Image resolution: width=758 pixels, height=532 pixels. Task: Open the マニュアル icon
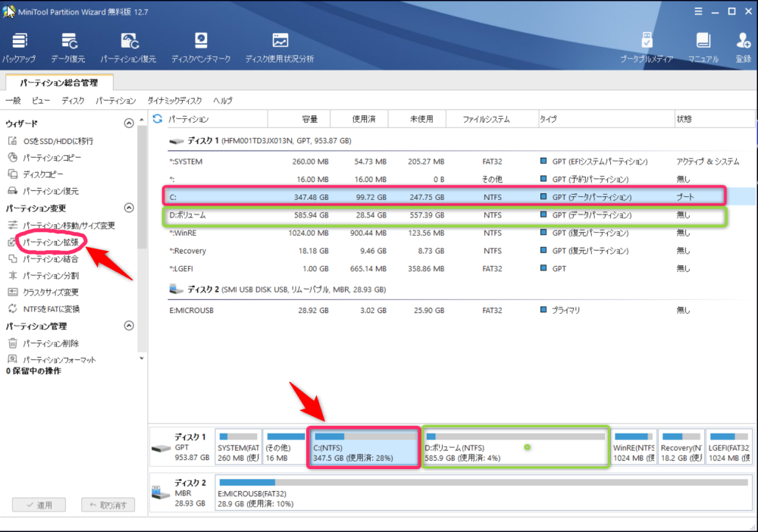[x=703, y=47]
